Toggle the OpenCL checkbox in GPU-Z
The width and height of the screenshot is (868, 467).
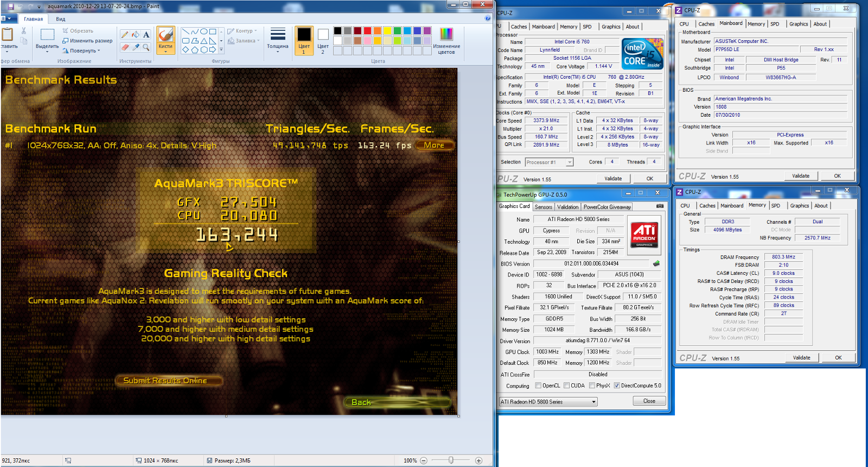point(538,386)
